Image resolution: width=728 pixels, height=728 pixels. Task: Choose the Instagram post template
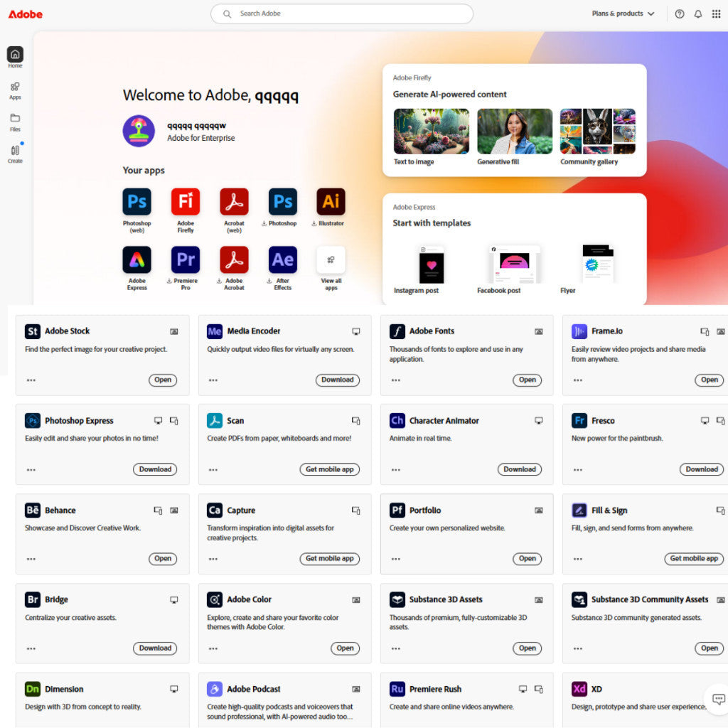tap(432, 264)
